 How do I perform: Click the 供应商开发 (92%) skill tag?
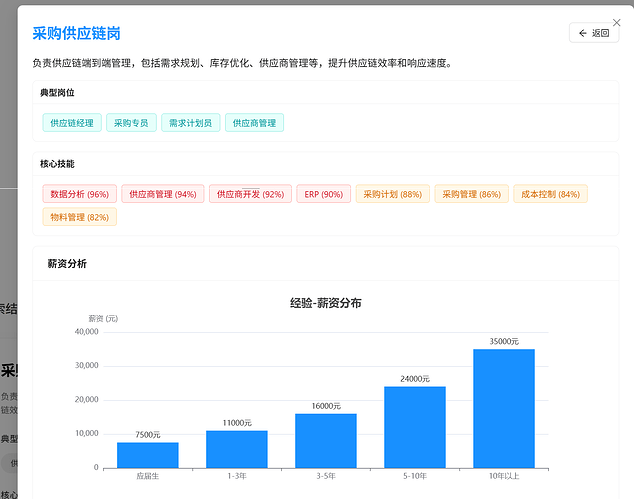pos(250,194)
